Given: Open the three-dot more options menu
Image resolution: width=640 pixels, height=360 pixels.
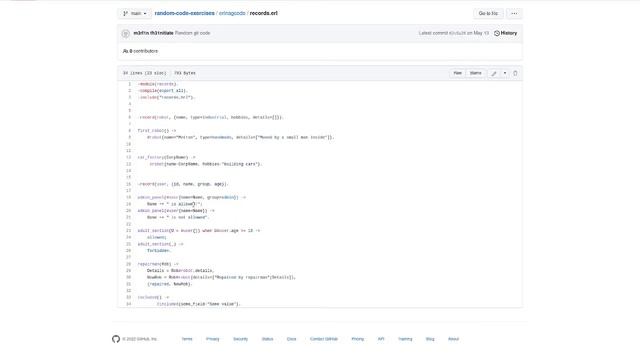Looking at the screenshot, I should pyautogui.click(x=514, y=13).
